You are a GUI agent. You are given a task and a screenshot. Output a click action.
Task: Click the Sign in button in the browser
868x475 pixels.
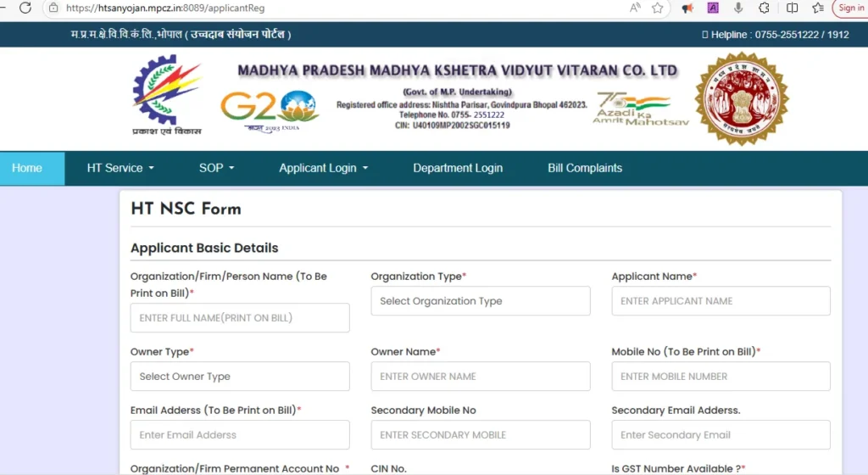[x=850, y=8]
